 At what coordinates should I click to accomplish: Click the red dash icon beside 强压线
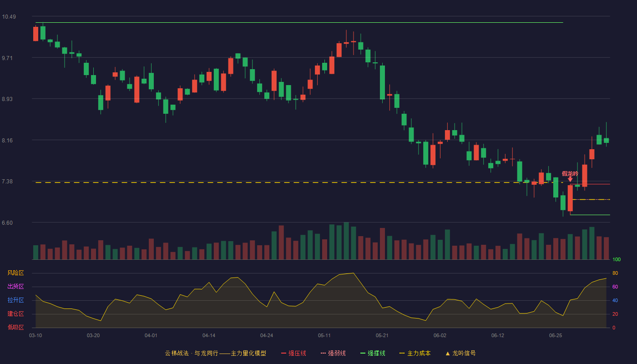coord(284,353)
